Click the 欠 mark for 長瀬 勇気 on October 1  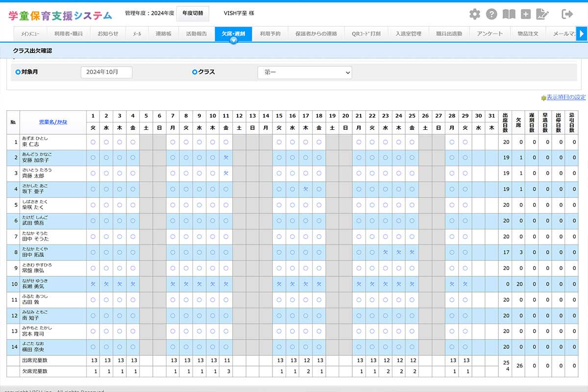coord(93,284)
